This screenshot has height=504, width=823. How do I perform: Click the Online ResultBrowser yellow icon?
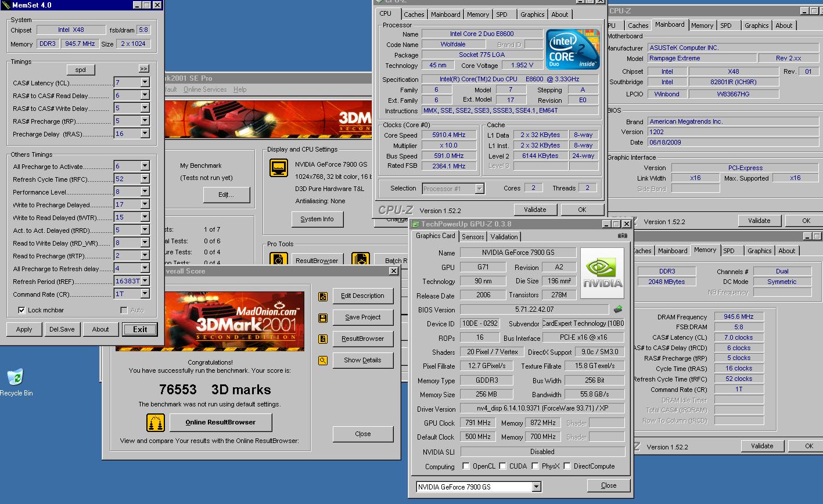coord(156,423)
